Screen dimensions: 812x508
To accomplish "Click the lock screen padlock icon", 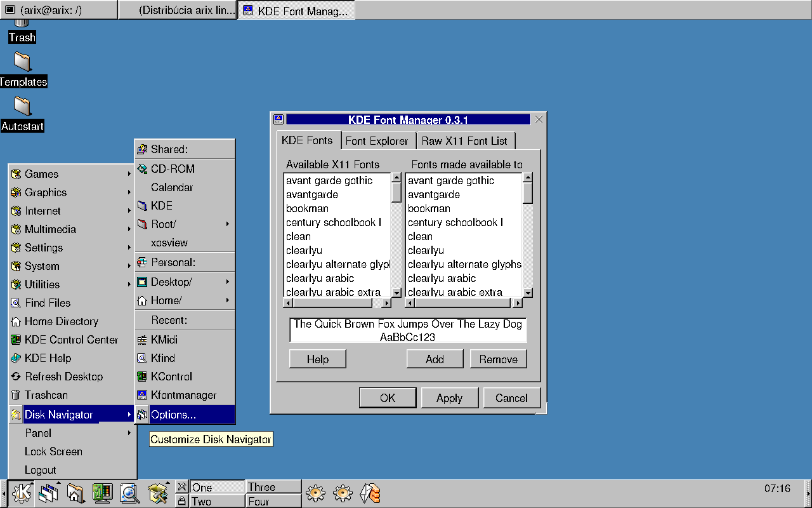I will click(181, 501).
